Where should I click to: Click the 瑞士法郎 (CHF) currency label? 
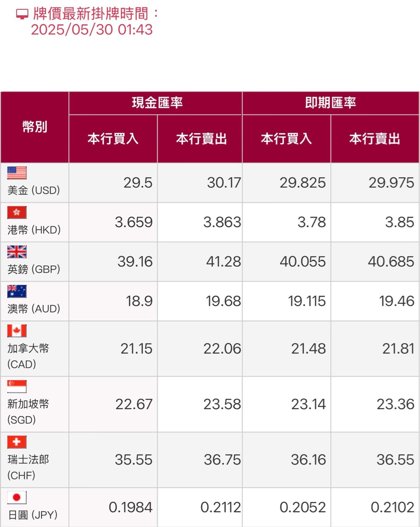(x=28, y=467)
